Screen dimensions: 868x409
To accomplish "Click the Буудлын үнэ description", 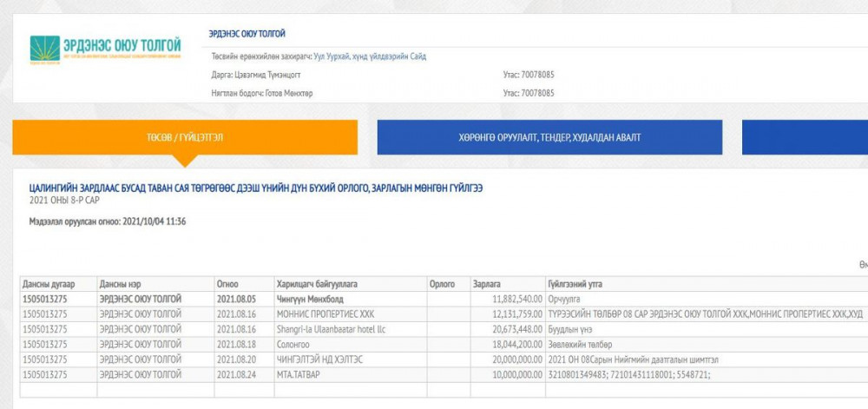I will 569,329.
